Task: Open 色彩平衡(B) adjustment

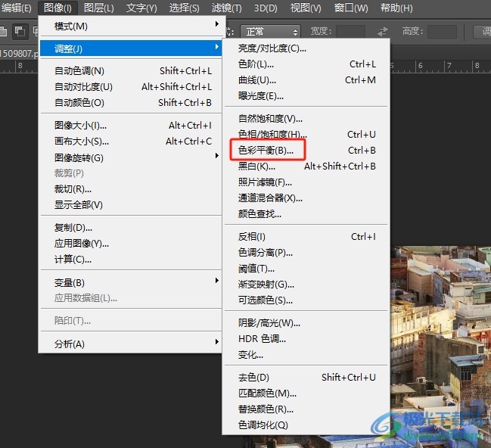Action: [306, 151]
